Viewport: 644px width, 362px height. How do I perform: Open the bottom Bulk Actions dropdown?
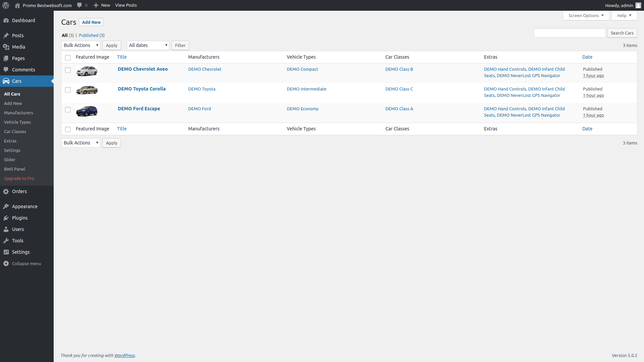click(81, 143)
